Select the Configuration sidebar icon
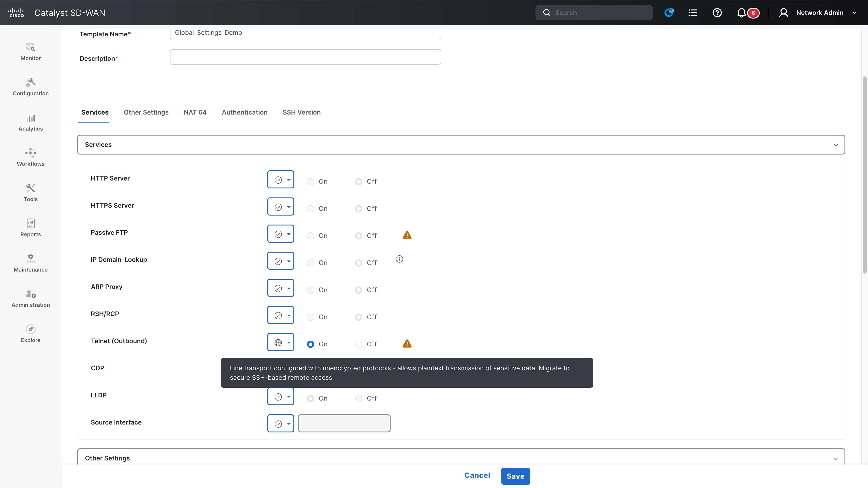Image resolution: width=868 pixels, height=488 pixels. 30,87
